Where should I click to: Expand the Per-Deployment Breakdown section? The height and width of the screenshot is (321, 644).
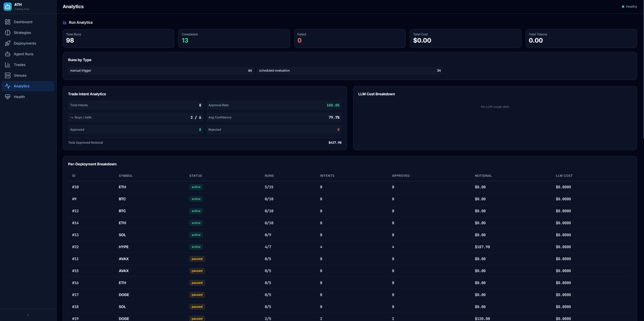(x=92, y=164)
